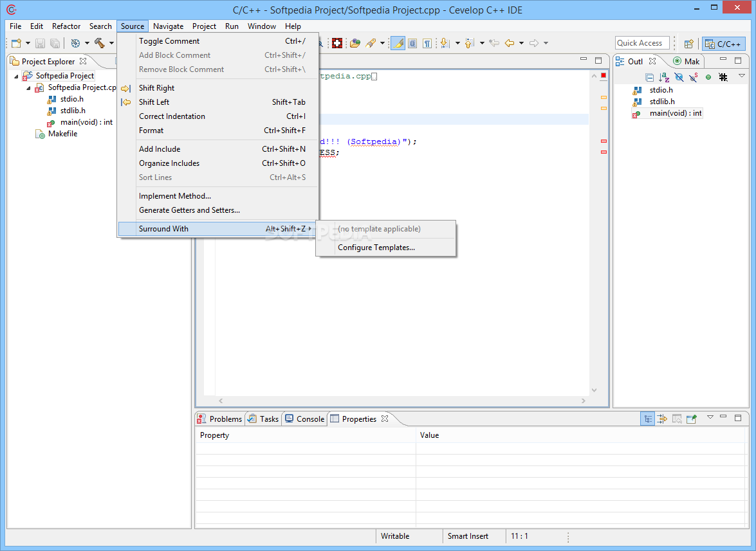Toggle Hide Fields filter in Outline
This screenshot has height=551, width=756.
(679, 77)
